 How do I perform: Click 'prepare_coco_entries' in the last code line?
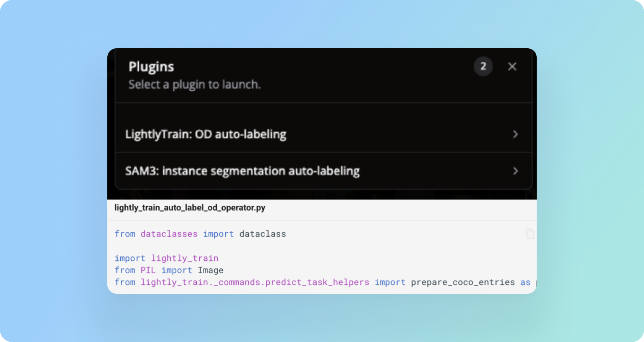tap(463, 283)
